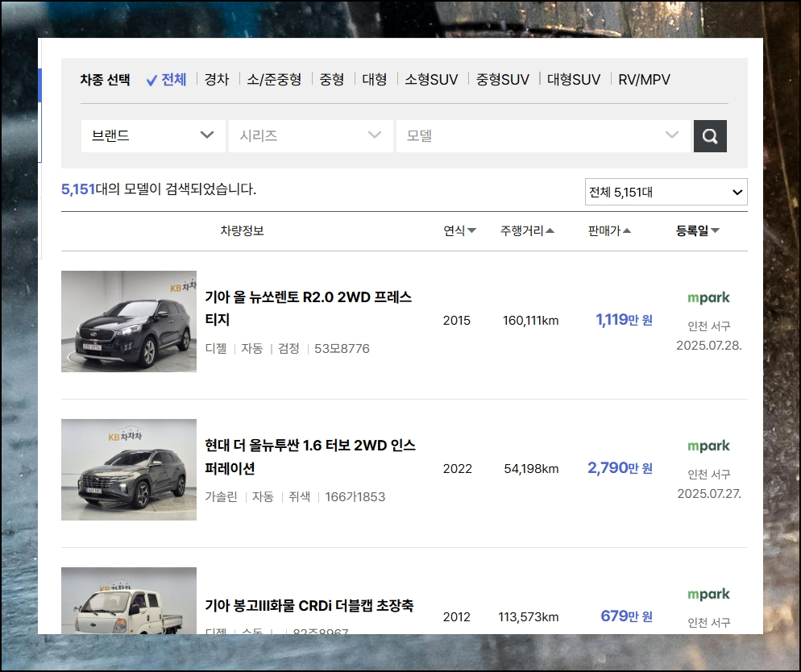801x672 pixels.
Task: Click the 차량정보 column header
Action: pos(242,230)
